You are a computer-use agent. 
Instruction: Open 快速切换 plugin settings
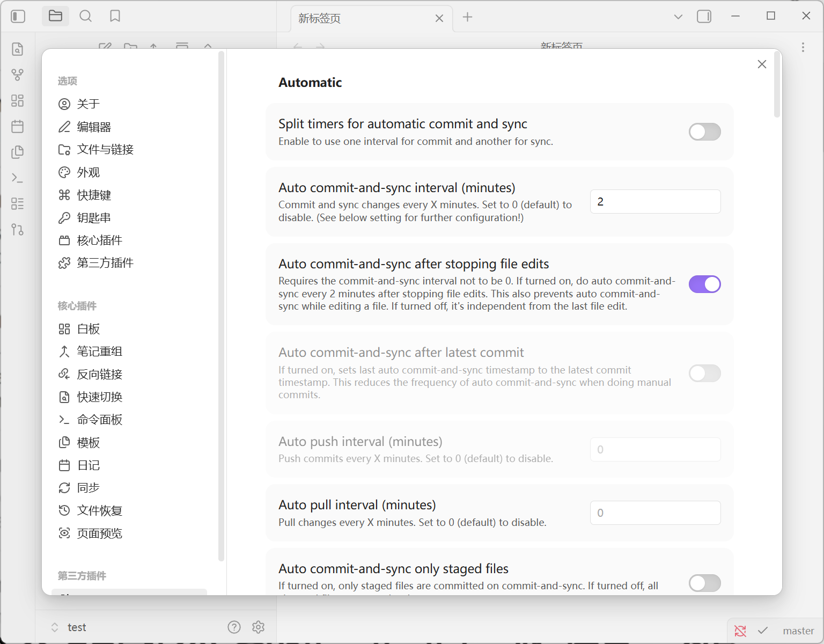pyautogui.click(x=129, y=397)
